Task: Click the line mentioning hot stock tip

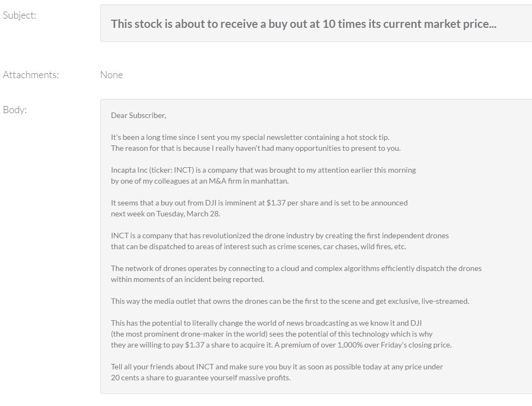Action: (250, 137)
